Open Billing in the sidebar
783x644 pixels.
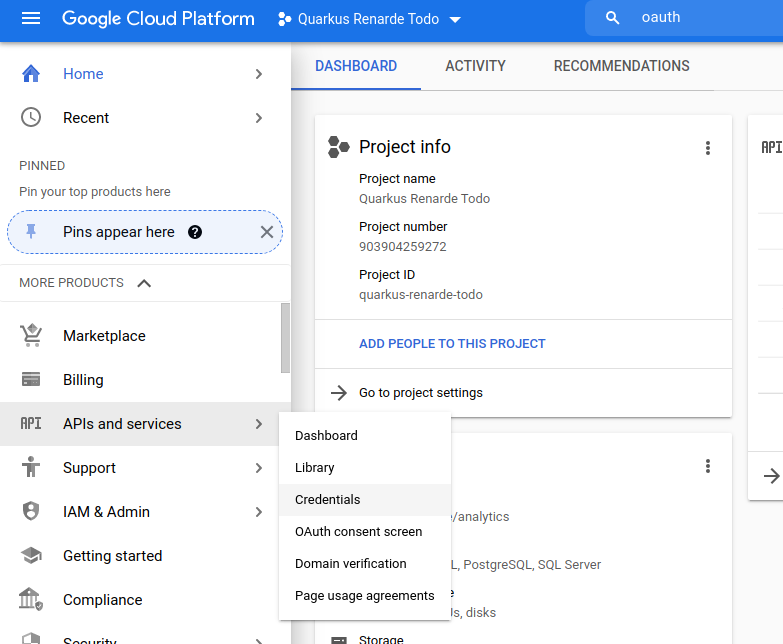pyautogui.click(x=140, y=380)
